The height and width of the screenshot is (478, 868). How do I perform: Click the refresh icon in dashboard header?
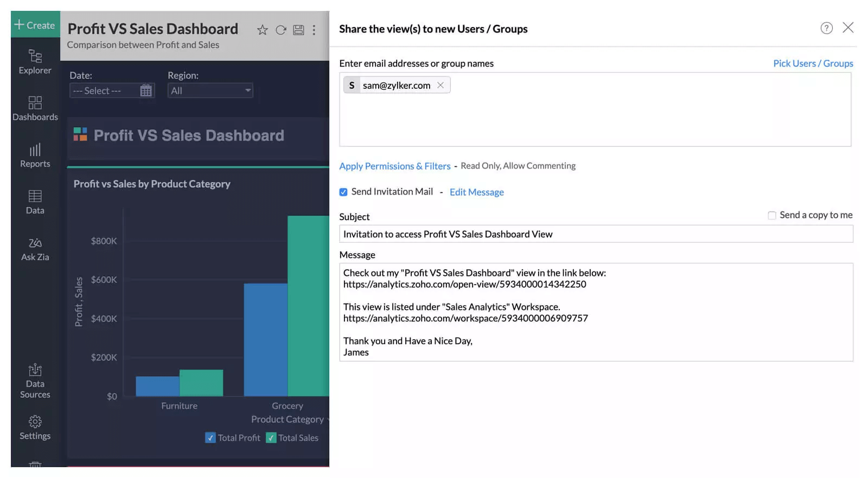coord(280,30)
